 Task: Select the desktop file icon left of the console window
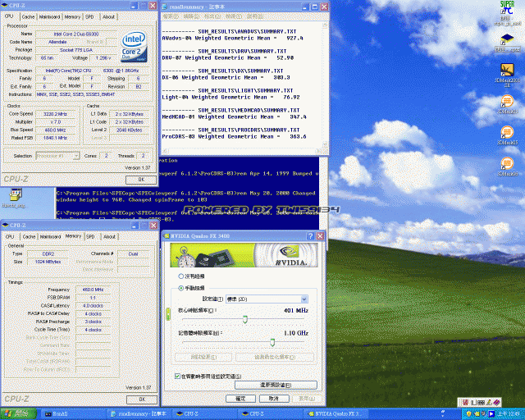point(14,198)
